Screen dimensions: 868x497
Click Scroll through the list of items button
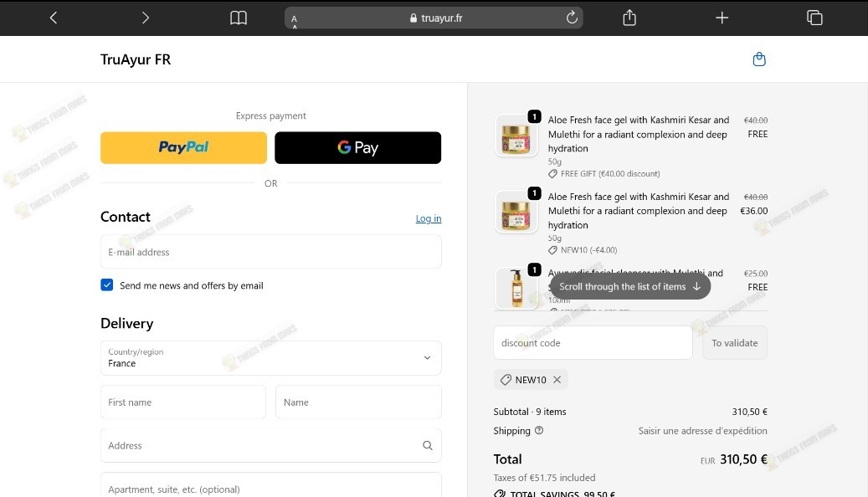(x=630, y=287)
